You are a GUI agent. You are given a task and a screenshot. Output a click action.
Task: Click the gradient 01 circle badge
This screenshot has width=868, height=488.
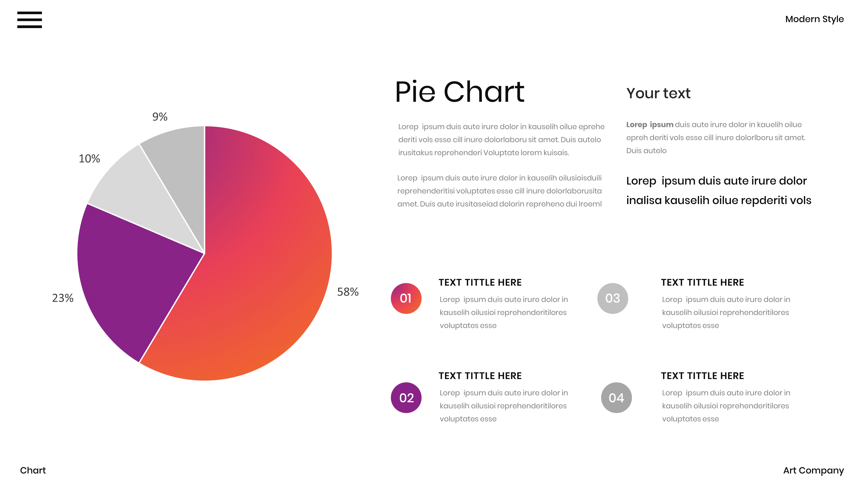406,298
